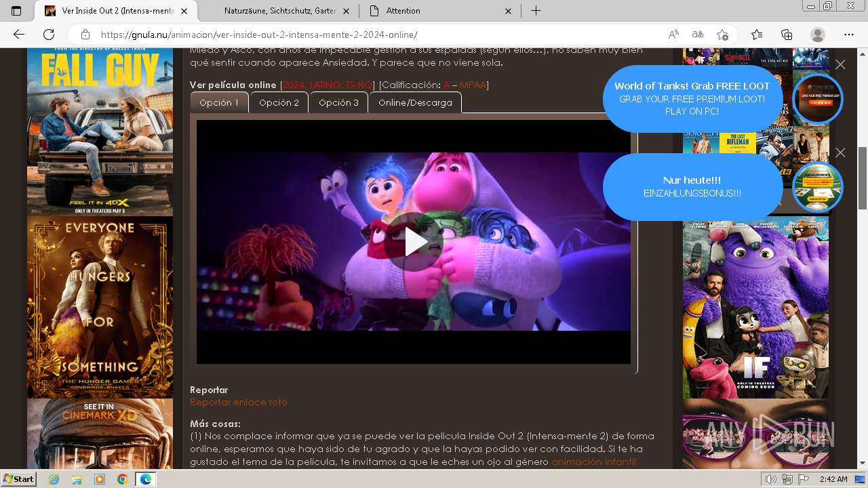Open Action Center flag icon
This screenshot has height=488, width=868.
(802, 479)
